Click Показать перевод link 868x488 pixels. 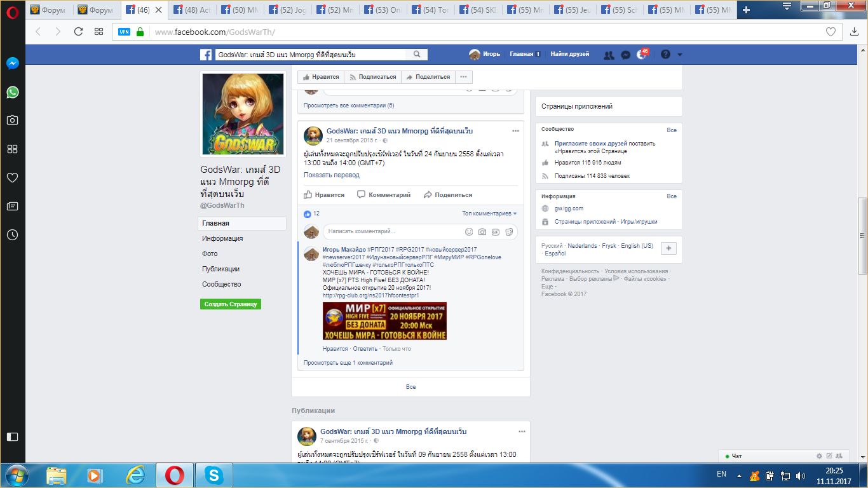click(332, 175)
